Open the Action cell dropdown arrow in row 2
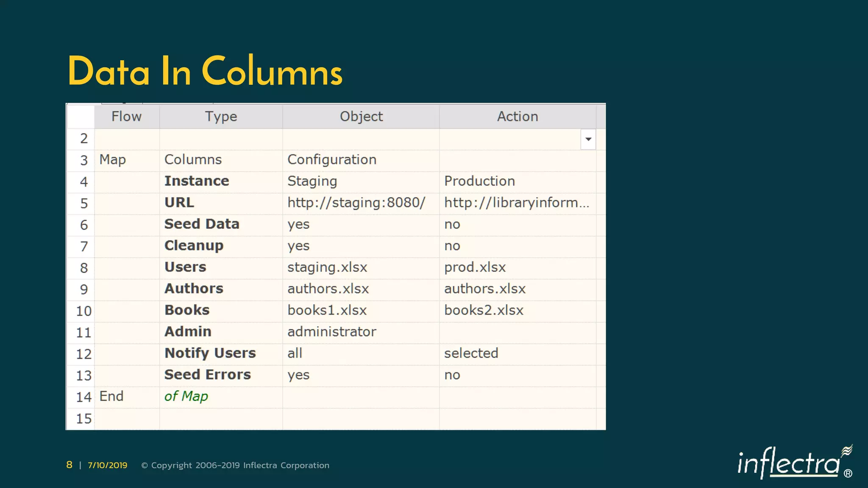This screenshot has height=488, width=868. click(588, 139)
